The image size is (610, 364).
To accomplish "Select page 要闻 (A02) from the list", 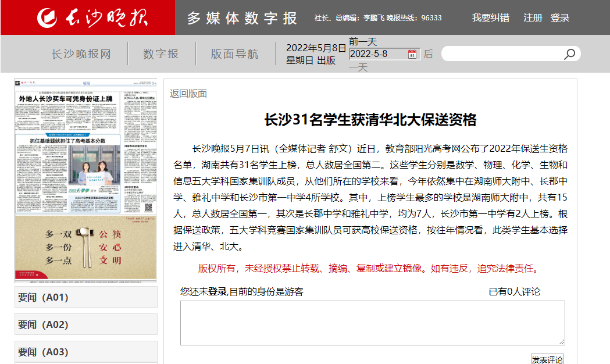I will click(x=86, y=324).
